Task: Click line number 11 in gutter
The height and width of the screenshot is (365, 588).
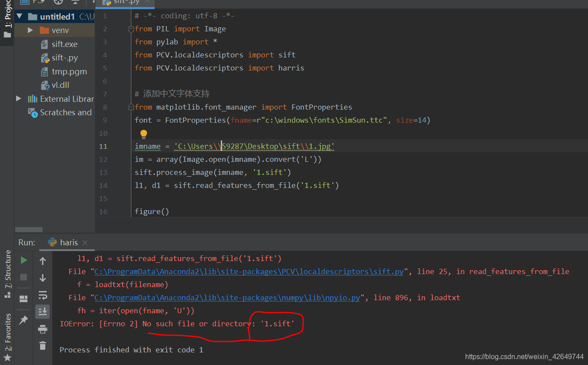Action: click(103, 146)
